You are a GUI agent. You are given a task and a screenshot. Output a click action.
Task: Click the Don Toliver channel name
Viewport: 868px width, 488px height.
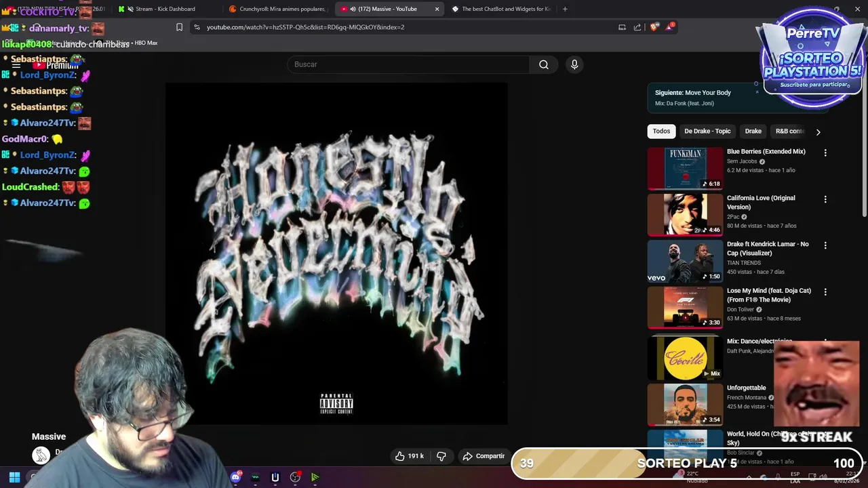pyautogui.click(x=741, y=309)
